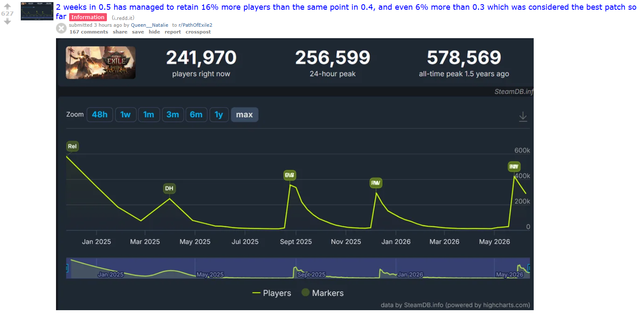Click the Rel release marker on the chart

(73, 147)
